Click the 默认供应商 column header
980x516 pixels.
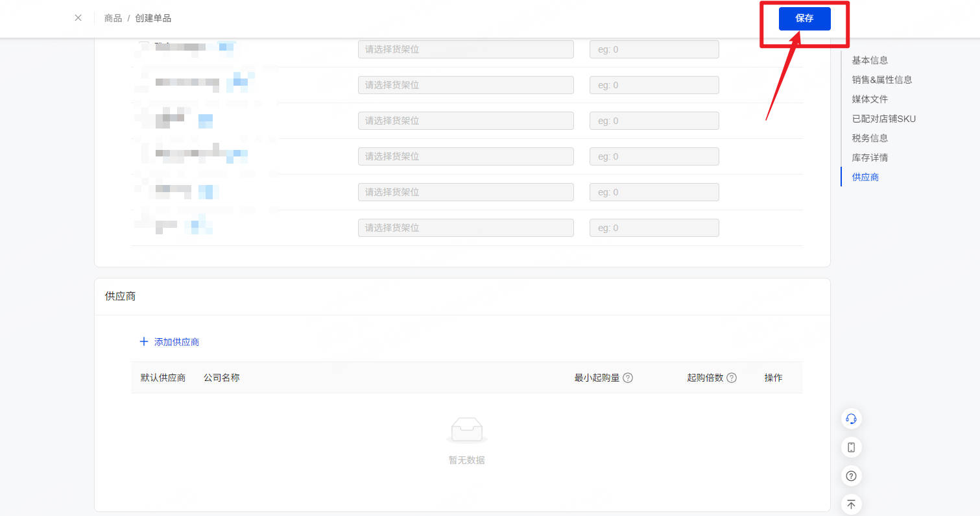163,378
